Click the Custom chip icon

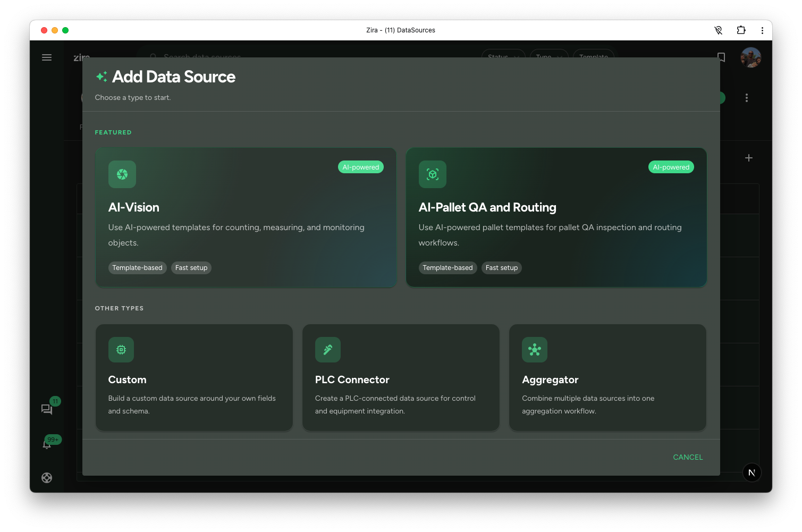[121, 350]
